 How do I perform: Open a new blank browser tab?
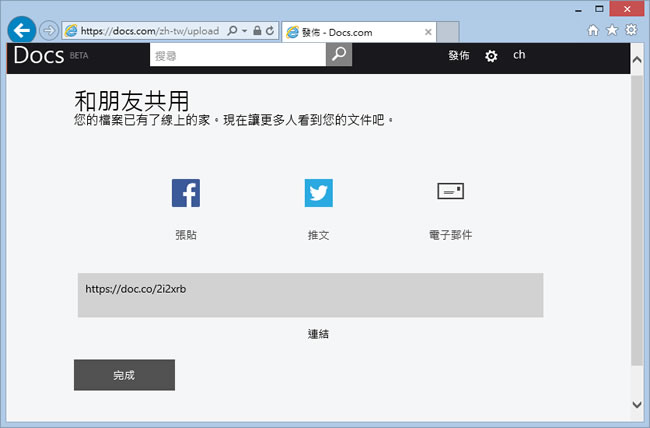448,32
